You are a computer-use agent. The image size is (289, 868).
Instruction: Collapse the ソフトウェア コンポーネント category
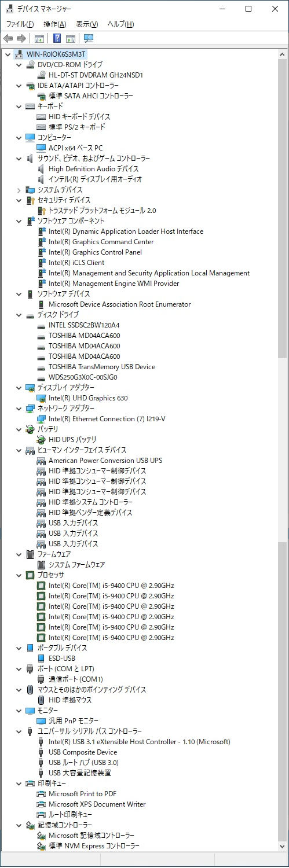coord(19,221)
